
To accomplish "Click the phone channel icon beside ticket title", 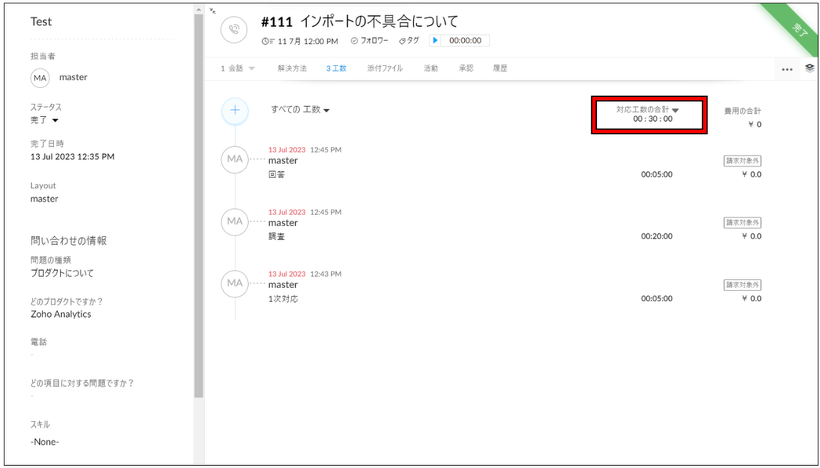I will (x=234, y=30).
